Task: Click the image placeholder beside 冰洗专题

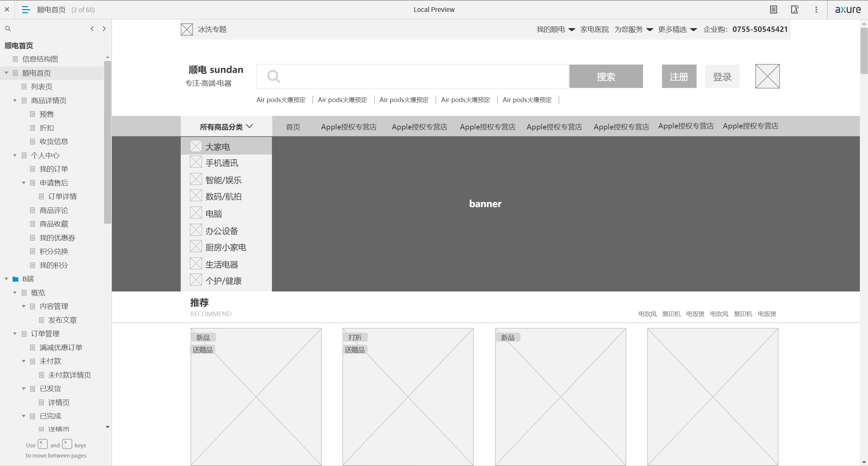Action: (187, 29)
